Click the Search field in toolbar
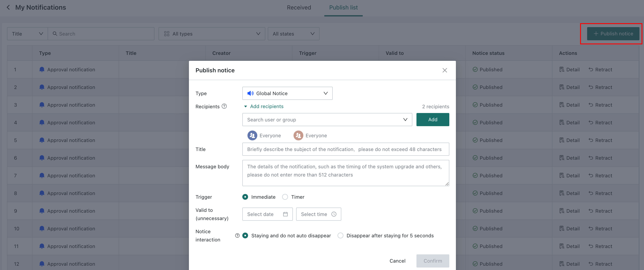This screenshot has width=644, height=270. [101, 34]
